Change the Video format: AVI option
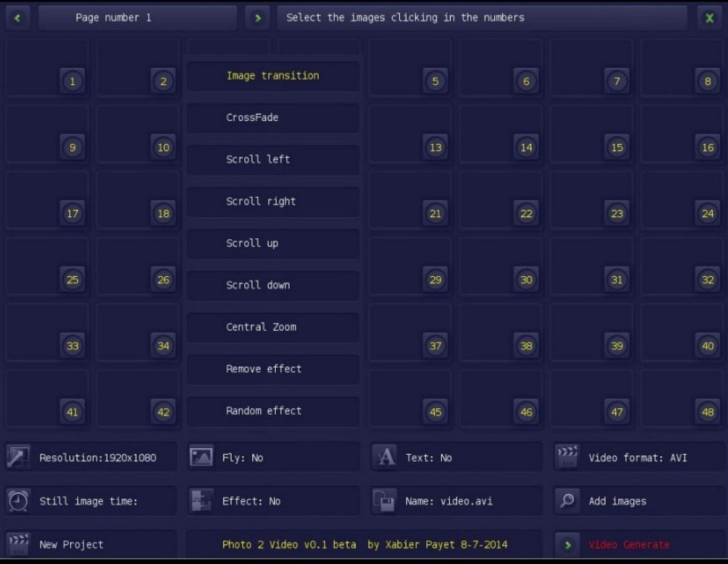The height and width of the screenshot is (564, 728). tap(639, 458)
